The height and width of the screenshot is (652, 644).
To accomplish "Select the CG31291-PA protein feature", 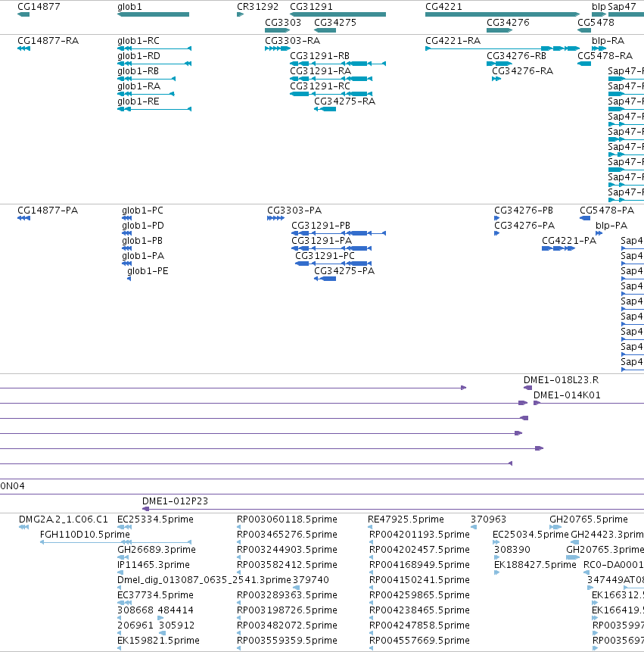I will 331,248.
